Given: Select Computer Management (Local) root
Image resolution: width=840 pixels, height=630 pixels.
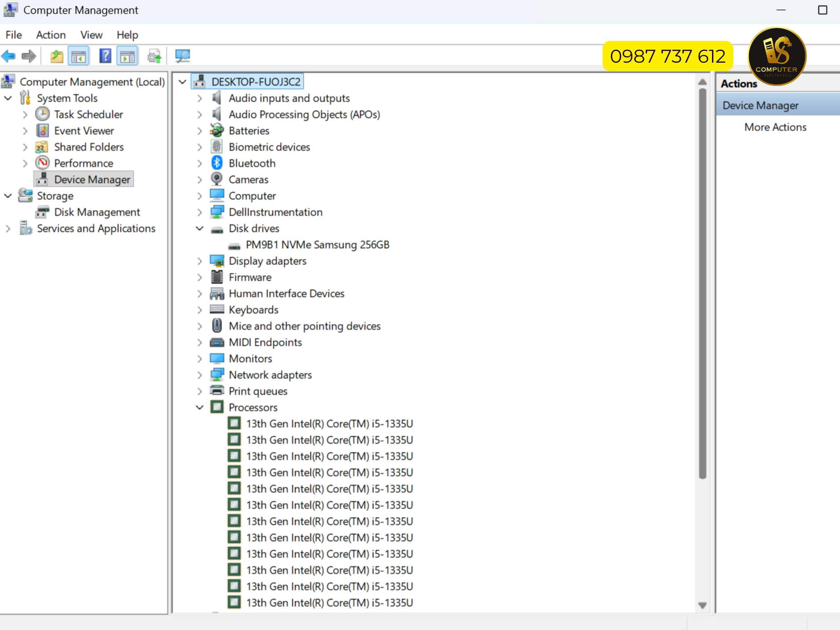Looking at the screenshot, I should (92, 82).
